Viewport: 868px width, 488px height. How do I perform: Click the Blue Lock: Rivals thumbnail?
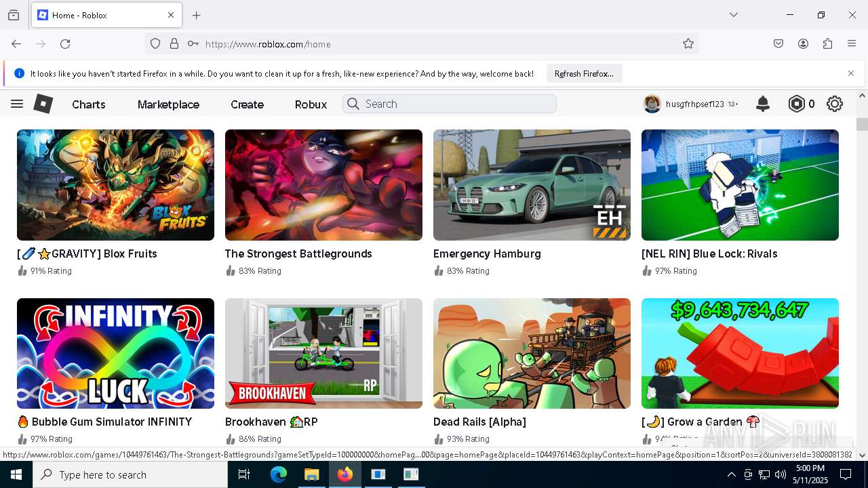pos(740,185)
